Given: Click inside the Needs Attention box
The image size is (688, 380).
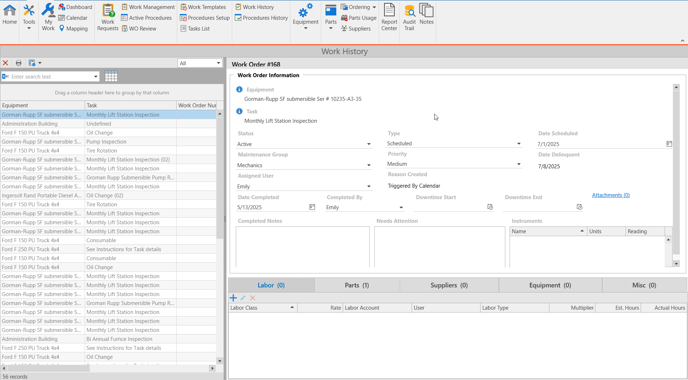Looking at the screenshot, I should [440, 247].
